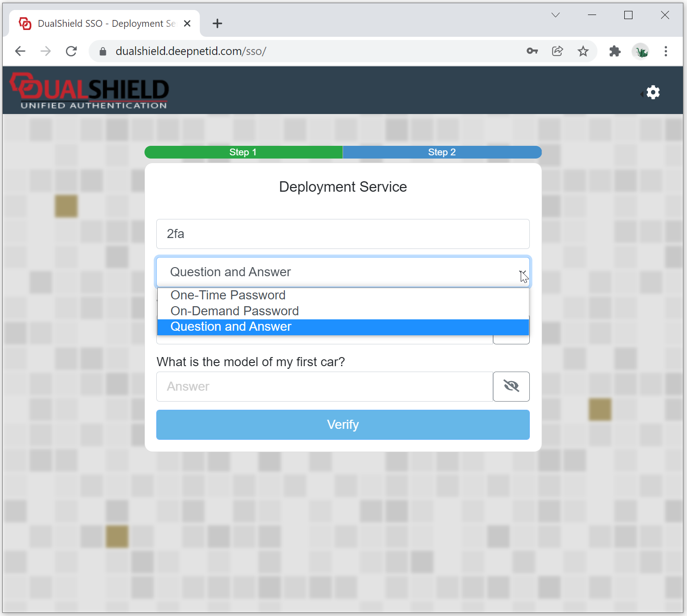Screen dimensions: 687x616
Task: Open the saved passwords key icon
Action: (532, 51)
